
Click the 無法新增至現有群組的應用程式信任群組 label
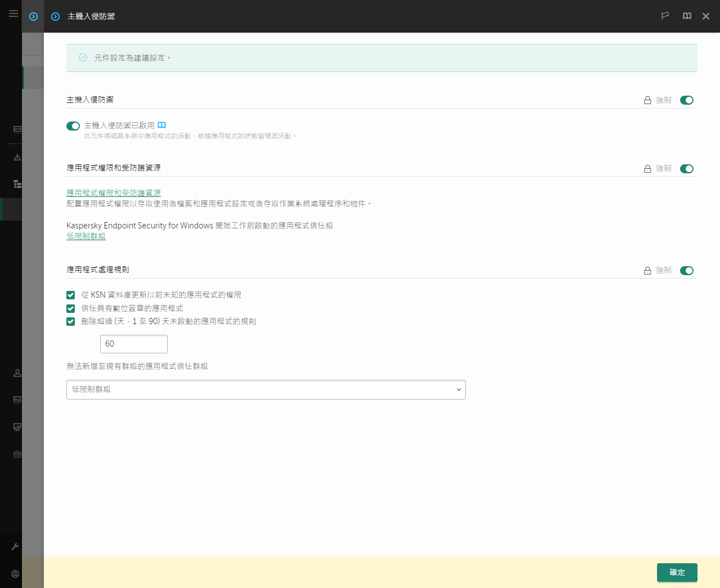point(137,366)
